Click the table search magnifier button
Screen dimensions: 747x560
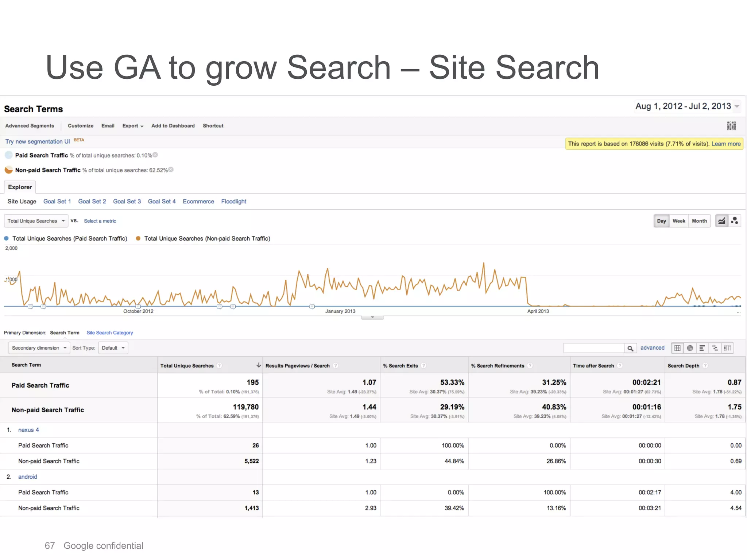pos(630,348)
